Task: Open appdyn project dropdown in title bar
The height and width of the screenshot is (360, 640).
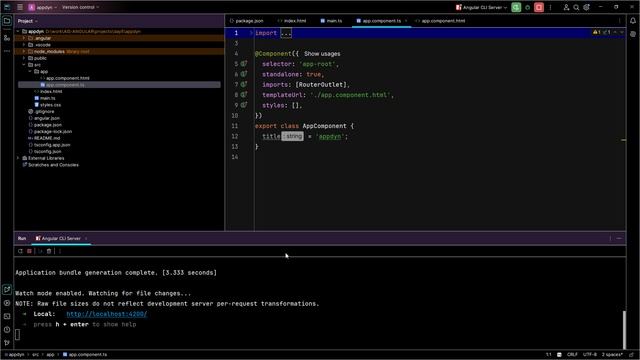Action: click(x=42, y=7)
